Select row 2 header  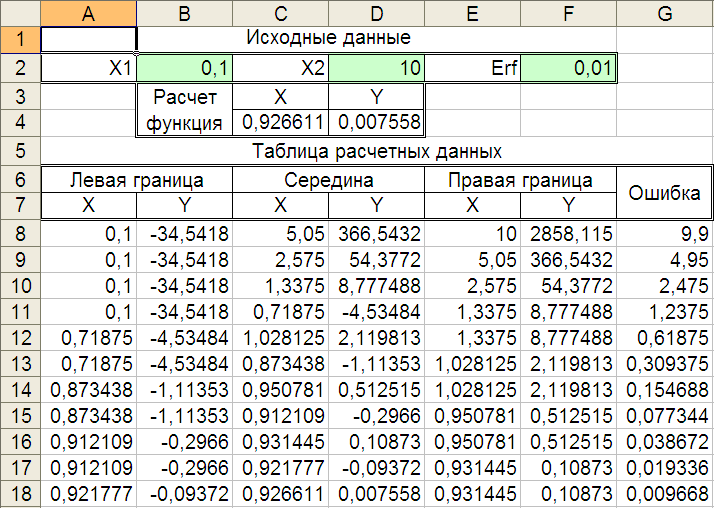[20, 68]
